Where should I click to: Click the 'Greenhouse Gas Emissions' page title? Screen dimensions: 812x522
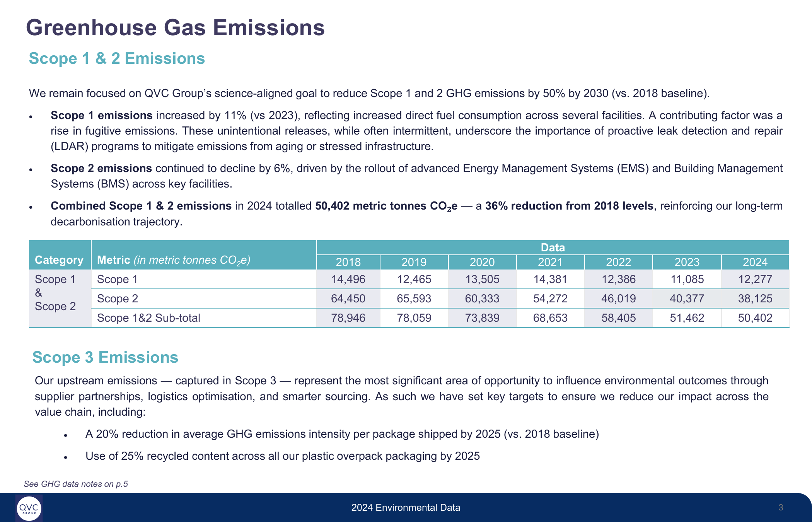175,28
